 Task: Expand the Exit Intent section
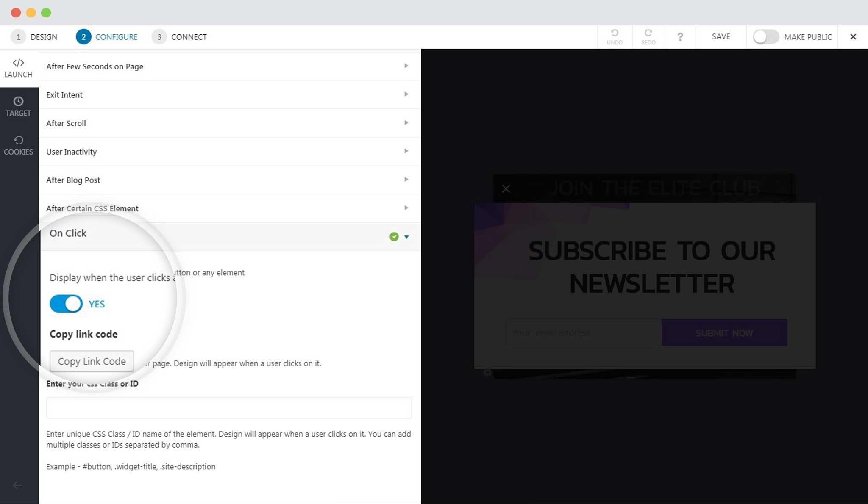click(x=229, y=94)
